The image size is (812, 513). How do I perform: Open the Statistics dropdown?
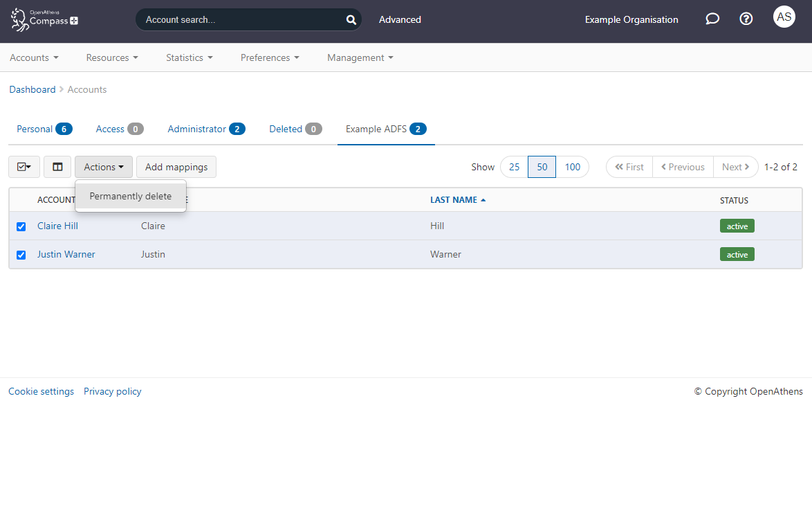tap(189, 57)
